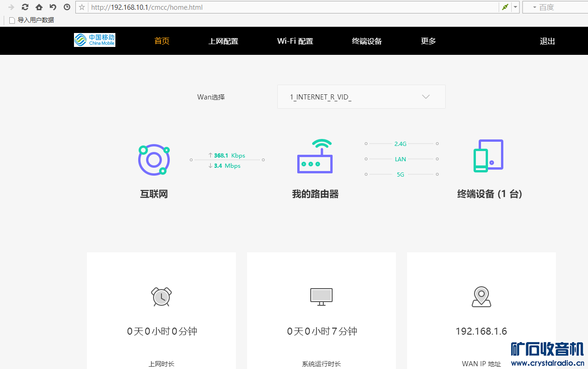Click the 2.4G connection line label
The image size is (588, 369).
(x=400, y=144)
